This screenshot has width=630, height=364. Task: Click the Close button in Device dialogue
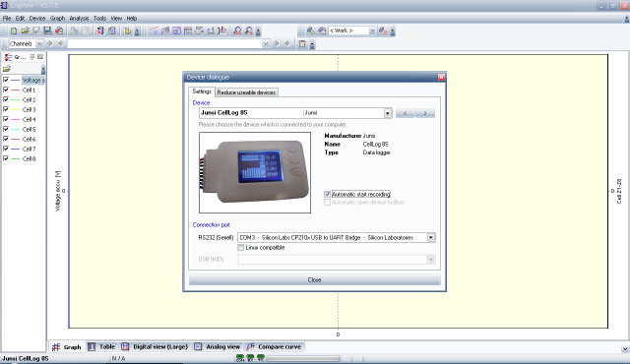315,279
